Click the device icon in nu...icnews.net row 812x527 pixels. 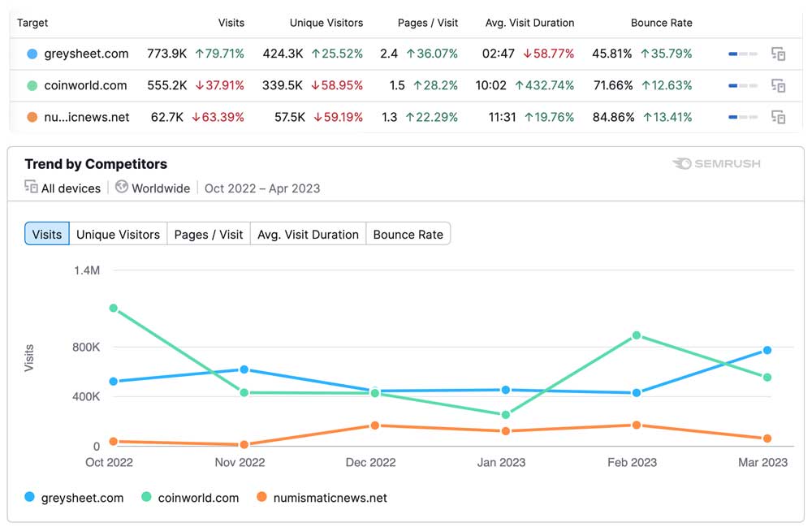click(x=778, y=117)
